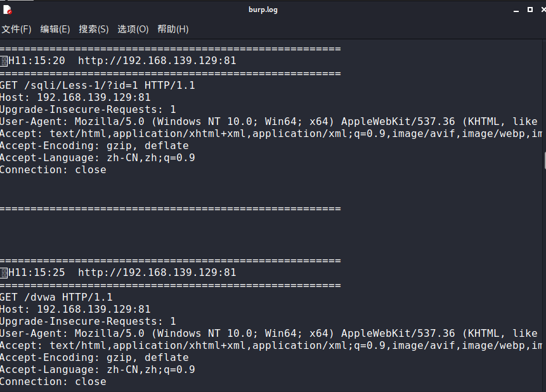Click the burp.log window title text

pyautogui.click(x=263, y=10)
